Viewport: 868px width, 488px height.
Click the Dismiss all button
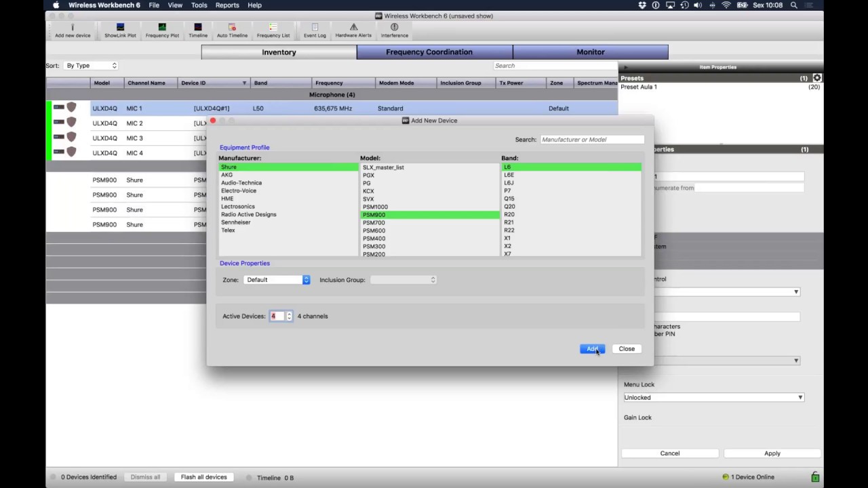coord(145,477)
